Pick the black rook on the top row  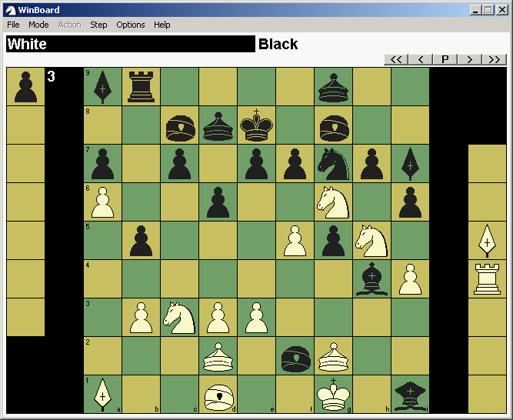click(141, 86)
